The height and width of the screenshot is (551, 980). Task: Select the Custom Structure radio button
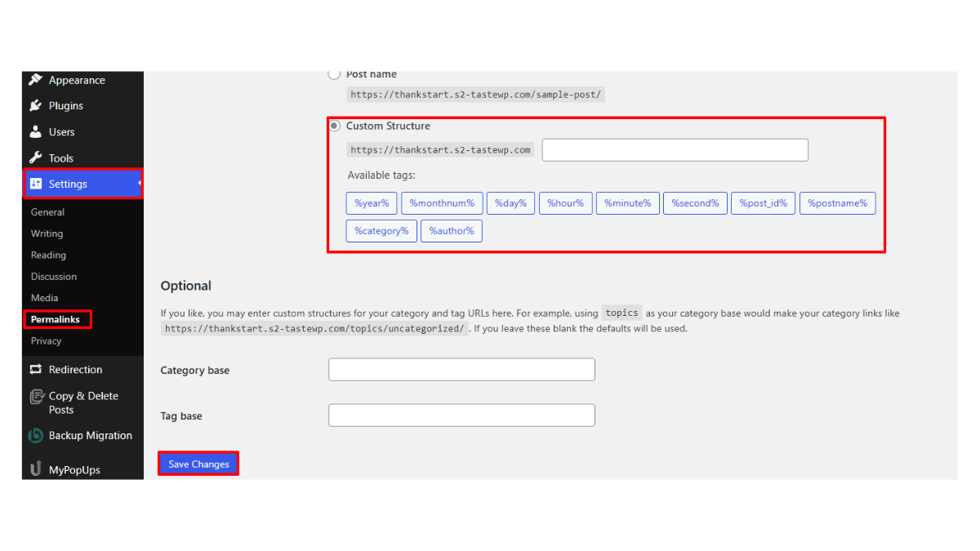tap(335, 126)
